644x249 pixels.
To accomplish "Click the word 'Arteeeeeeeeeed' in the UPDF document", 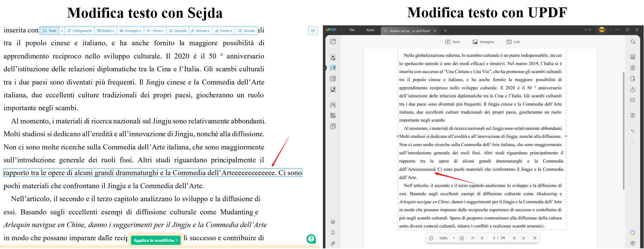I will (417, 169).
